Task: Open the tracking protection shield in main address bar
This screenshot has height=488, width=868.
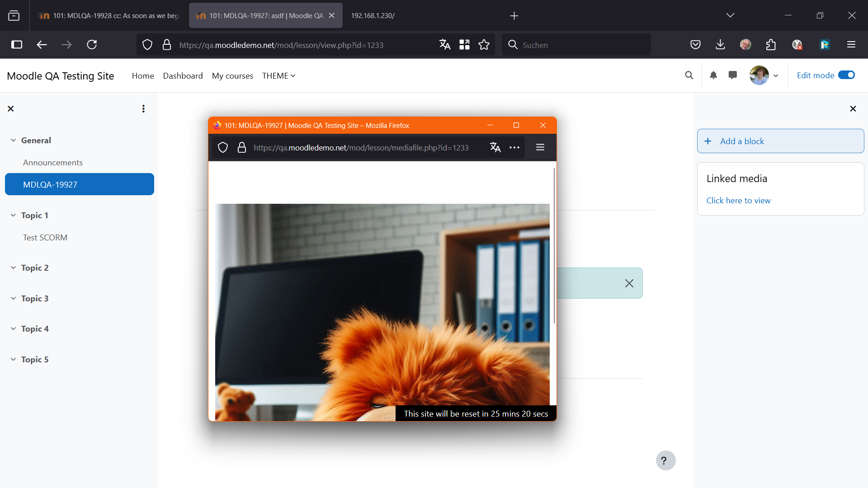Action: (147, 45)
